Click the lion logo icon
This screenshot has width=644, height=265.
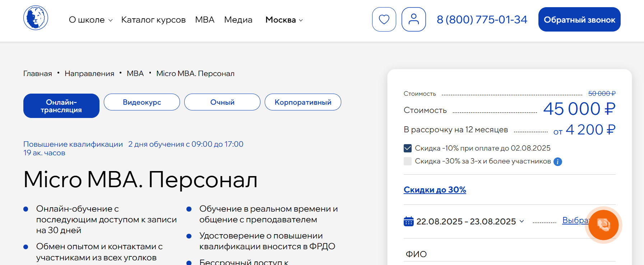coord(36,18)
